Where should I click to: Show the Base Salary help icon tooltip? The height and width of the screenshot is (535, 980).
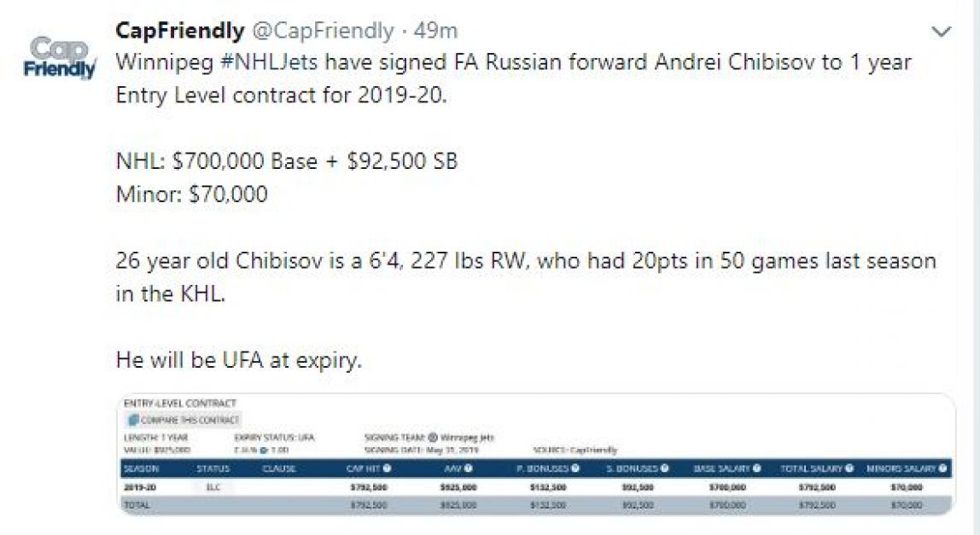click(756, 468)
